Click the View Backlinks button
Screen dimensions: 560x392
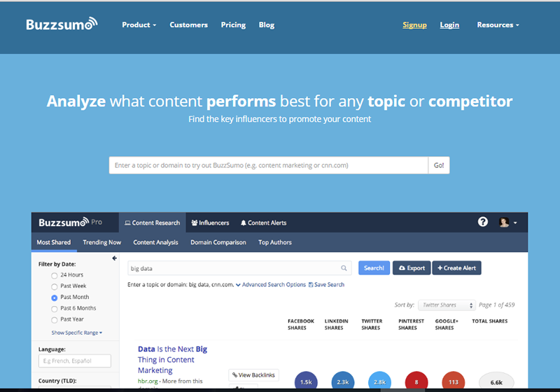point(253,375)
